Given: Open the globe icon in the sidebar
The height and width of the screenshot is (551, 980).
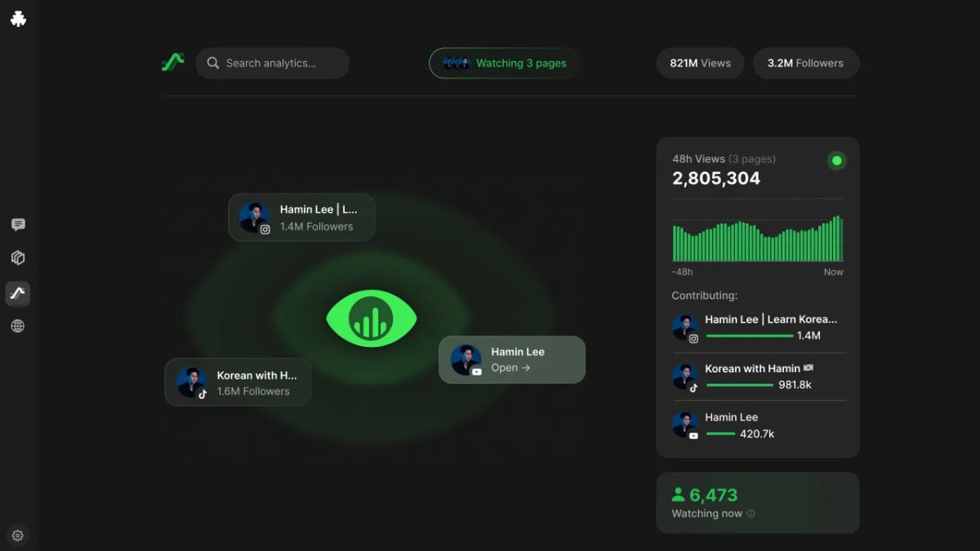Looking at the screenshot, I should [18, 325].
